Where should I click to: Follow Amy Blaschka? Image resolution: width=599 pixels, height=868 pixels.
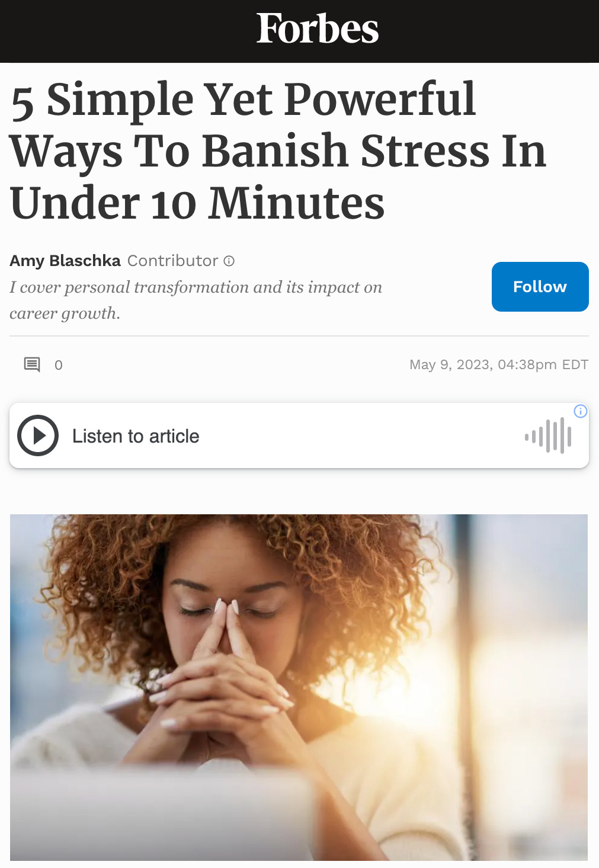pos(540,287)
